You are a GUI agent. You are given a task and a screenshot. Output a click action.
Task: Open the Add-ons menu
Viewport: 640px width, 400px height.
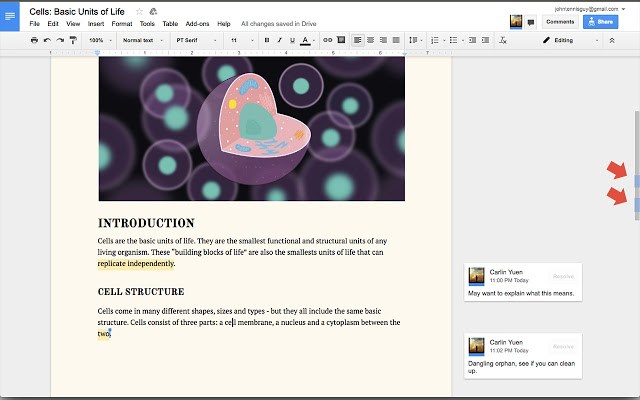coord(197,23)
